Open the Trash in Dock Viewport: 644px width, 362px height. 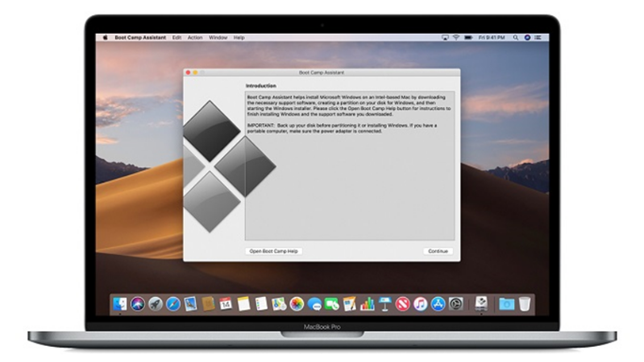tap(524, 305)
